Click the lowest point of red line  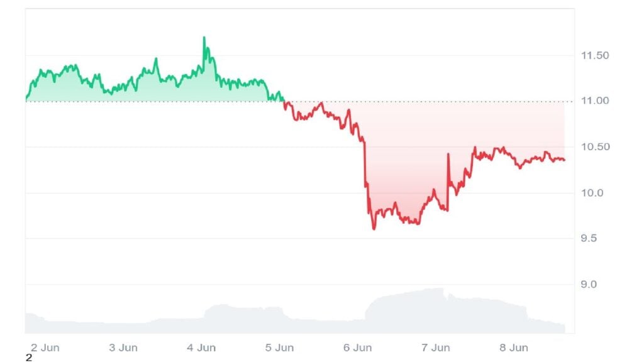(x=374, y=229)
